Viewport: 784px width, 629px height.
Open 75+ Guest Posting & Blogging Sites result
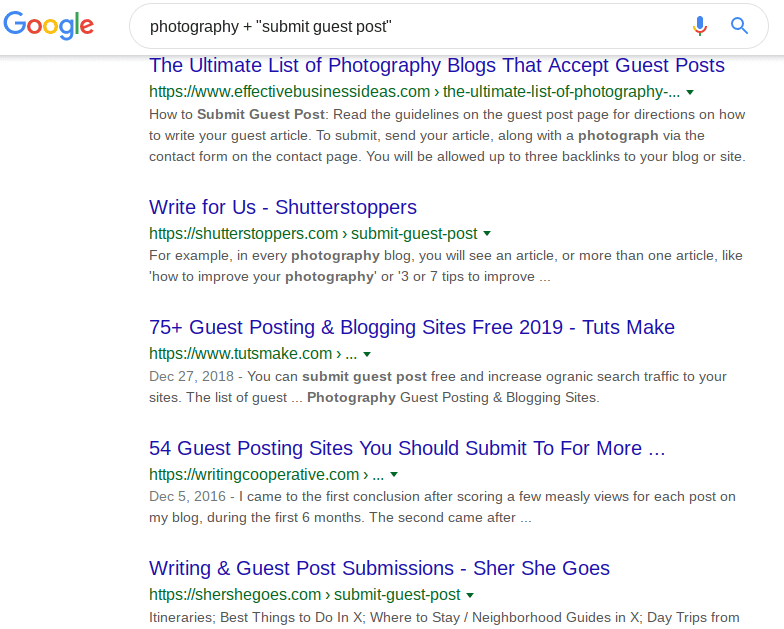(x=412, y=328)
